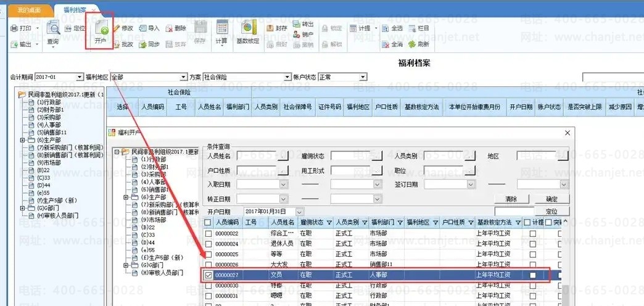The width and height of the screenshot is (644, 306).
Task: Expand the (6)生产部 node in dialog tree
Action: click(x=126, y=197)
